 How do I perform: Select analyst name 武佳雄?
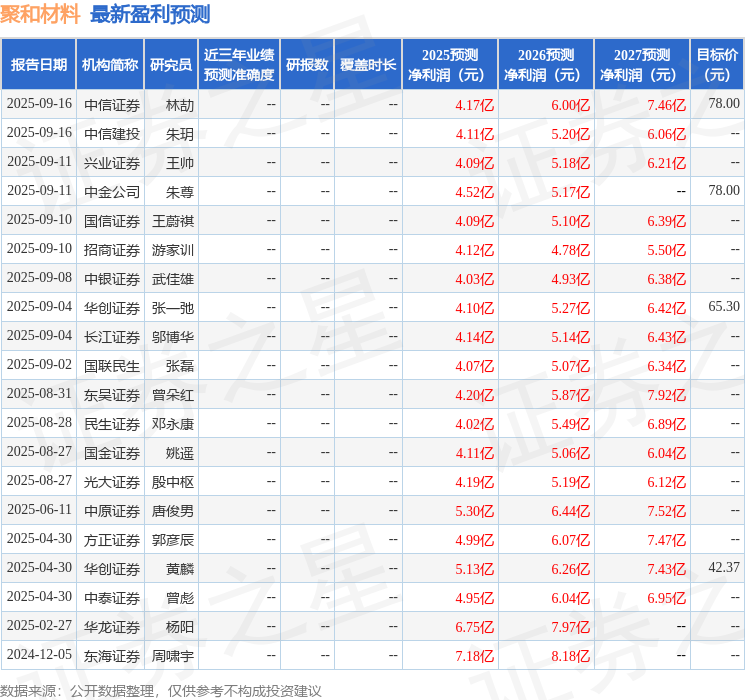173,279
